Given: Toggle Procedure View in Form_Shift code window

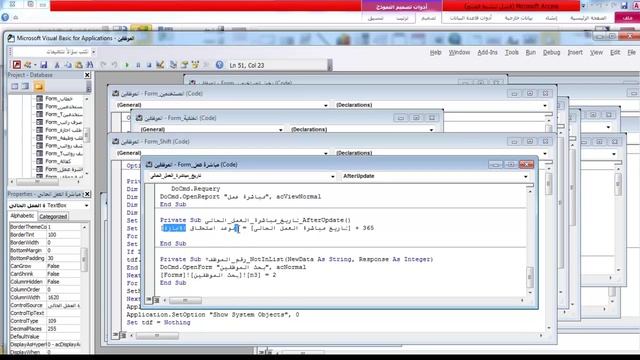Looking at the screenshot, I should 116,335.
